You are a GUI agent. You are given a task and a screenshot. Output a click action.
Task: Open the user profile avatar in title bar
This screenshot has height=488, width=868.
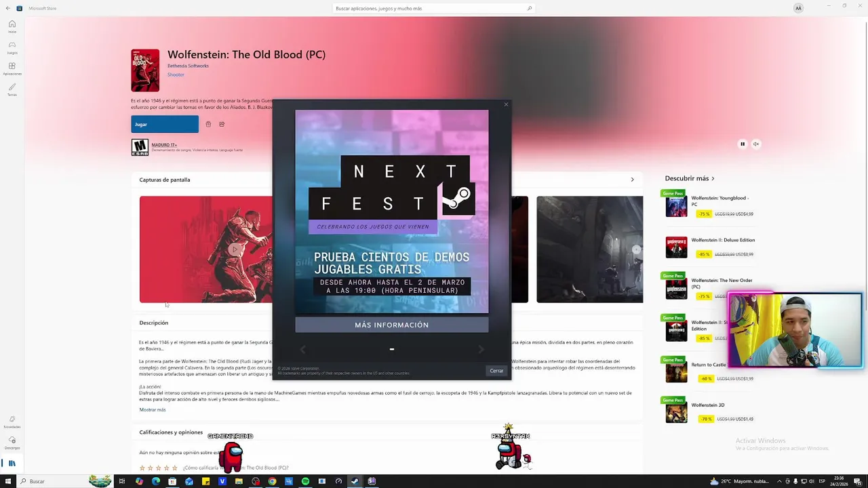tap(798, 8)
